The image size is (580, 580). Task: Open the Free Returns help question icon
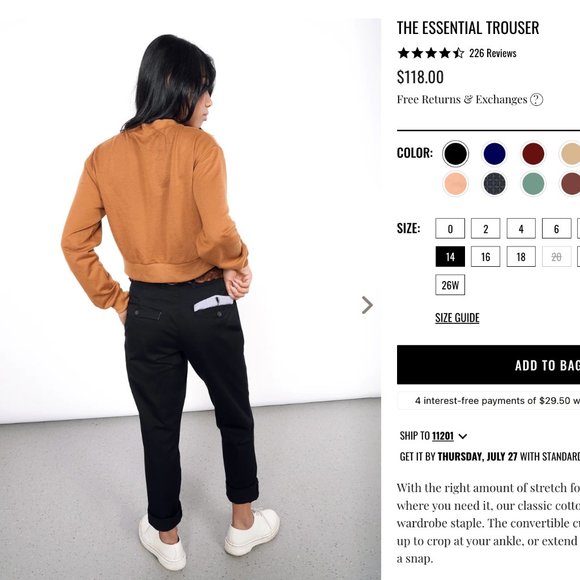[x=536, y=100]
